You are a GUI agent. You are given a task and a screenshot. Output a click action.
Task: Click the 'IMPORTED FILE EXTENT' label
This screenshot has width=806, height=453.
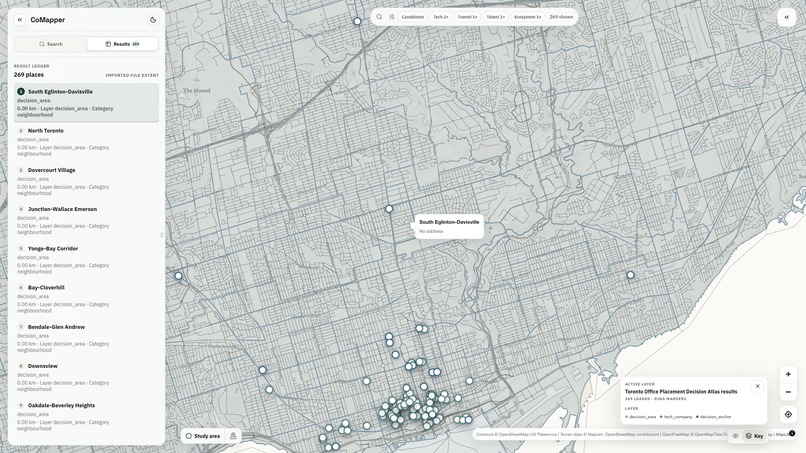(x=132, y=76)
